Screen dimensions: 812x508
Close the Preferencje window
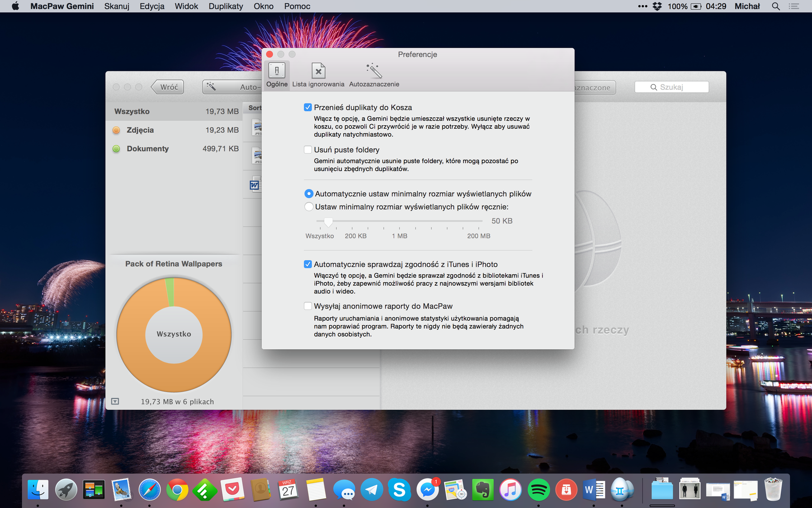pyautogui.click(x=270, y=54)
